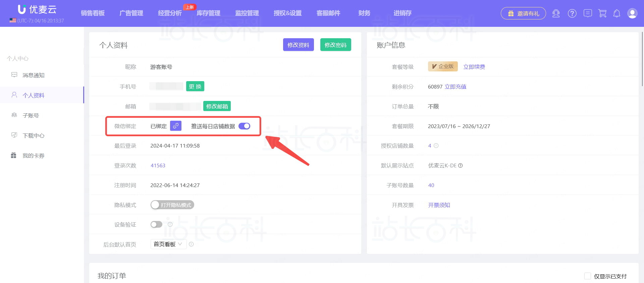Click info icon next to 授权店铺数量
The width and height of the screenshot is (644, 283).
coord(436,146)
